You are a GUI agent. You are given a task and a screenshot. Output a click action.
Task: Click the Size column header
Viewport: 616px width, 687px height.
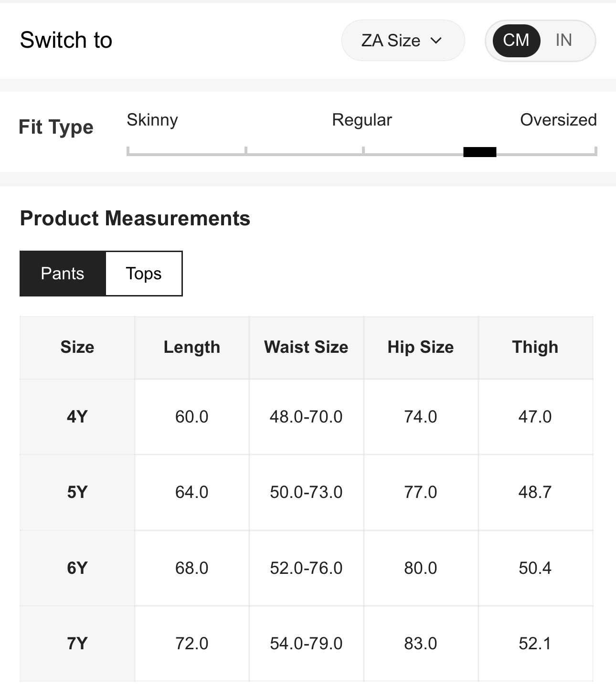pyautogui.click(x=77, y=347)
